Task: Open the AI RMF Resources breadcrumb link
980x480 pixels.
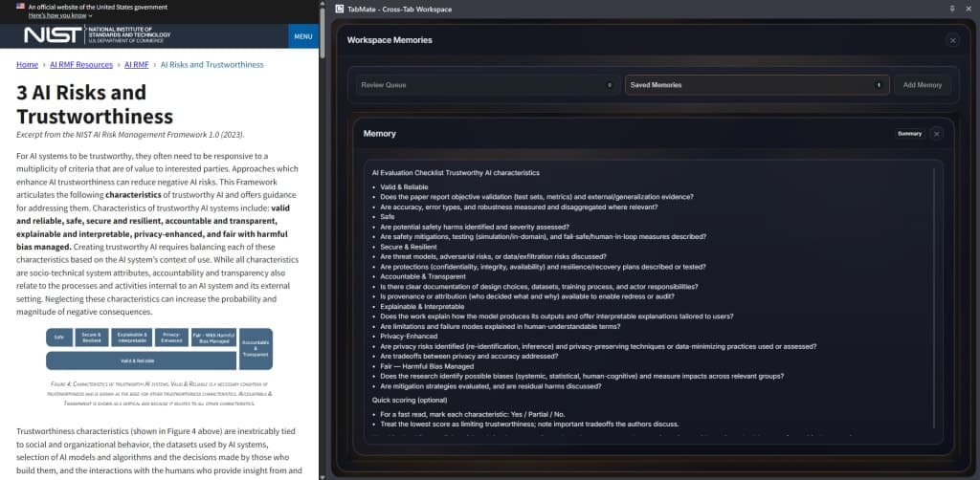Action: tap(81, 64)
